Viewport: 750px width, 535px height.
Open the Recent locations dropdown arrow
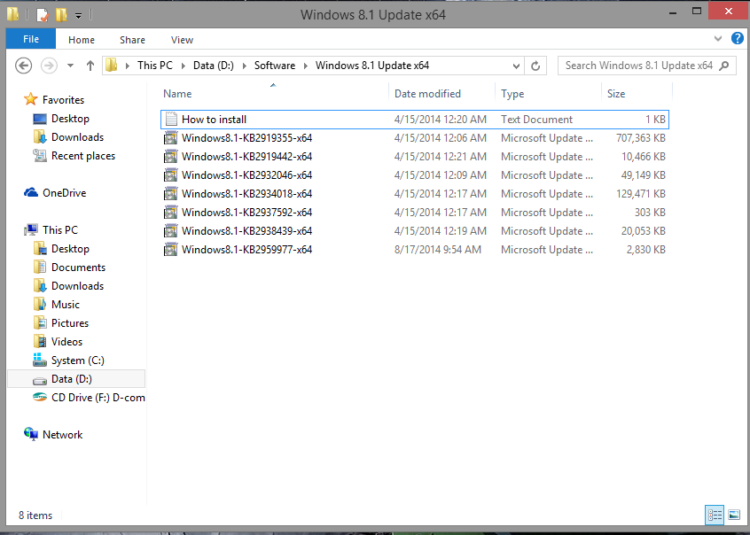click(70, 66)
